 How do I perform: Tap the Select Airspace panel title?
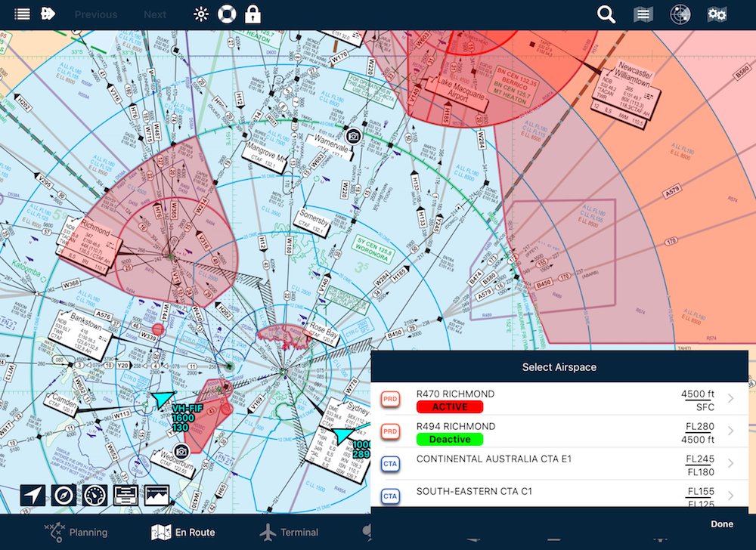click(x=559, y=367)
